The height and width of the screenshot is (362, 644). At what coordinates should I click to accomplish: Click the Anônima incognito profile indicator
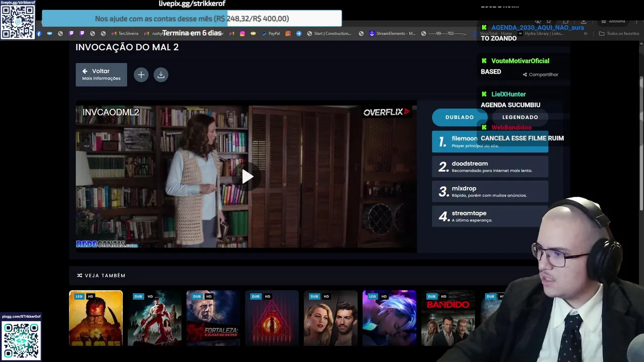pos(613,22)
